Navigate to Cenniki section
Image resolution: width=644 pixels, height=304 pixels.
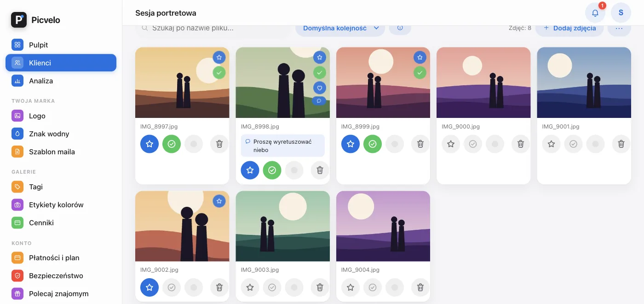(61, 223)
